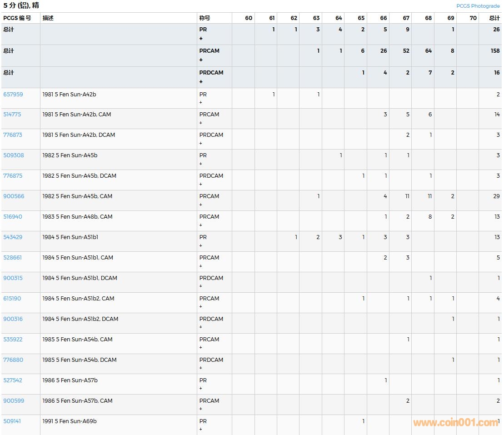The image size is (504, 435).
Task: Click the 描述 column header
Action: [48, 18]
